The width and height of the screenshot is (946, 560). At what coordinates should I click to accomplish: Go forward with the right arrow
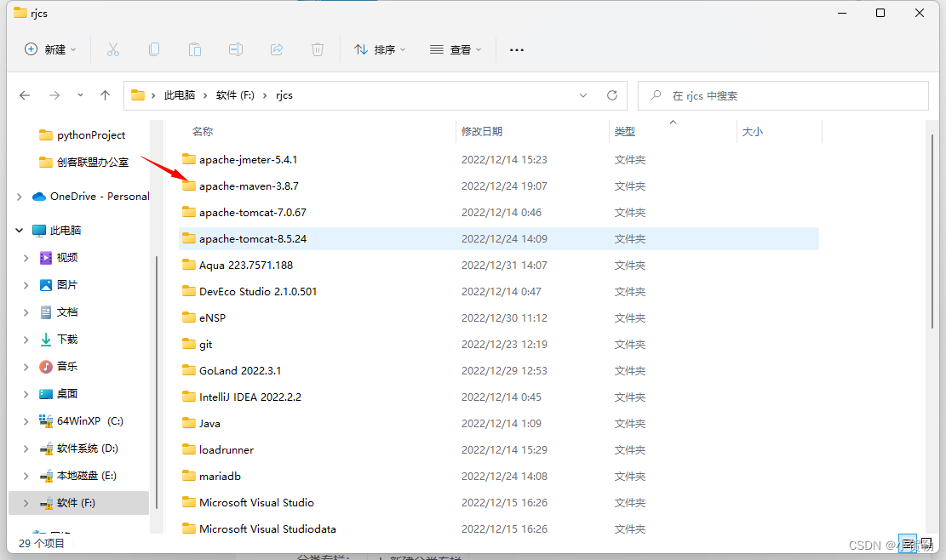tap(54, 95)
